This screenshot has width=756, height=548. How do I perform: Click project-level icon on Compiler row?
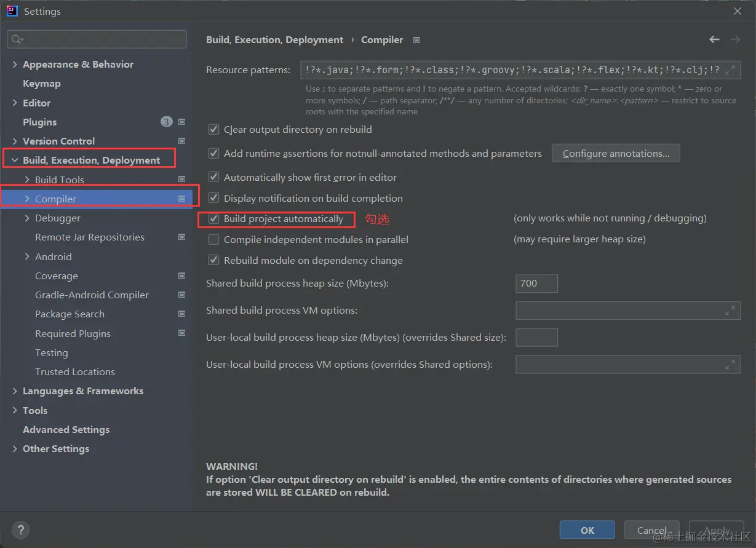tap(181, 199)
